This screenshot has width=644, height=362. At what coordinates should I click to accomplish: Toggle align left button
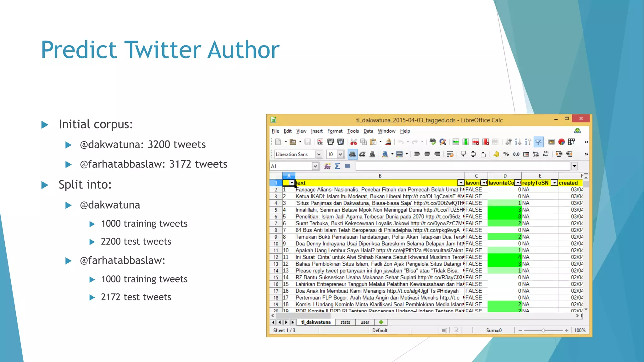[417, 154]
